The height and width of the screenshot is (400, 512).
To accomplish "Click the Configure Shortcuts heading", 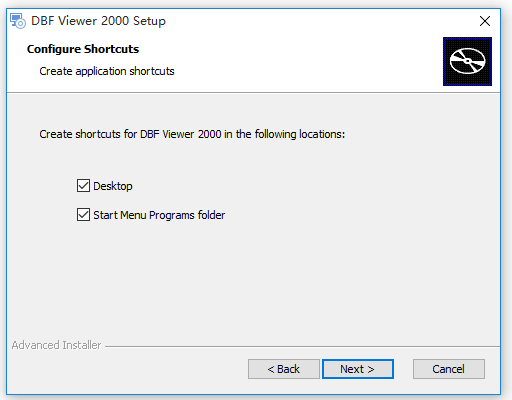I will 83,49.
